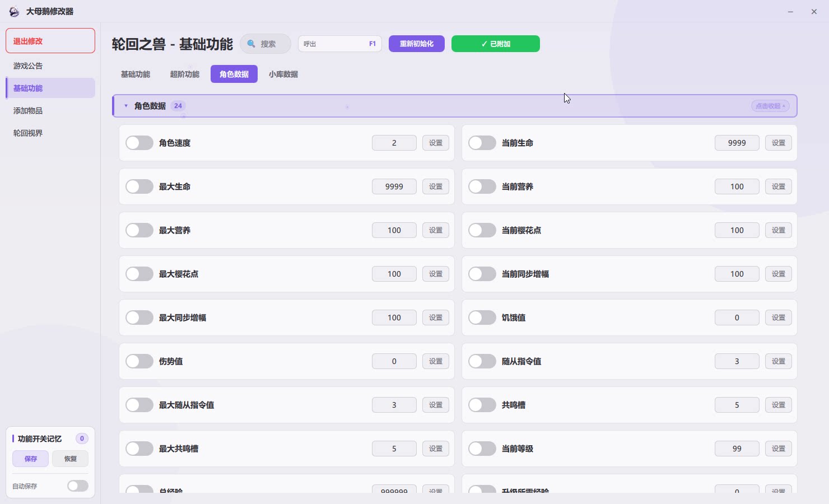Select the 角色数据 tab
The image size is (829, 504).
(x=234, y=74)
